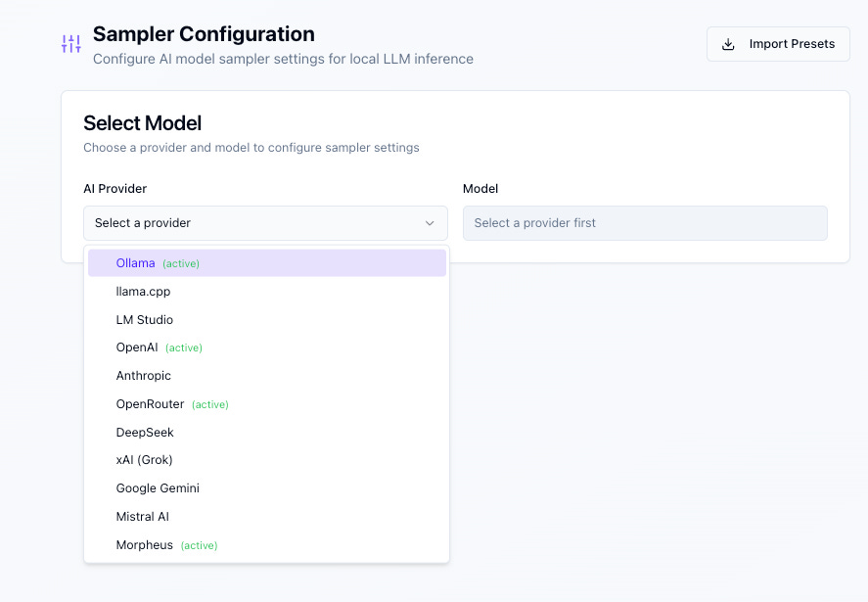Choose the xAI (Grok) option

tap(144, 460)
